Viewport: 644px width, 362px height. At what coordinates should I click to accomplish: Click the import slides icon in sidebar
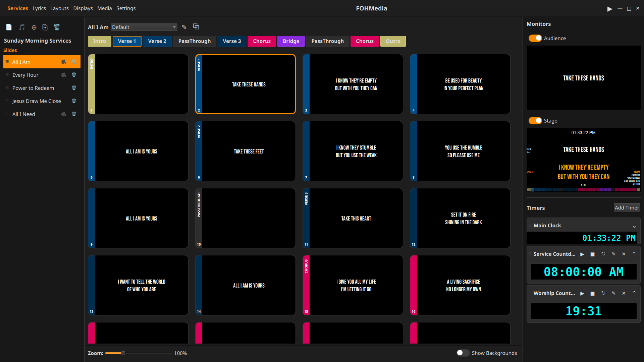45,27
